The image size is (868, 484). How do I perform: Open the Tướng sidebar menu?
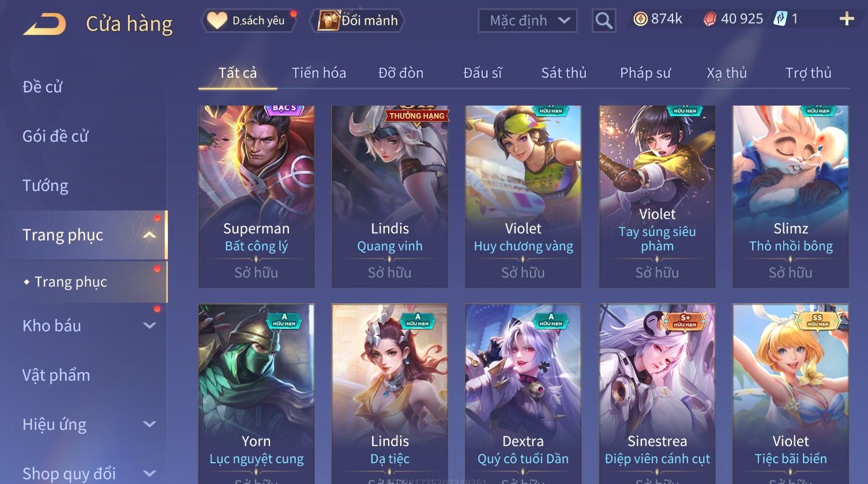point(46,186)
